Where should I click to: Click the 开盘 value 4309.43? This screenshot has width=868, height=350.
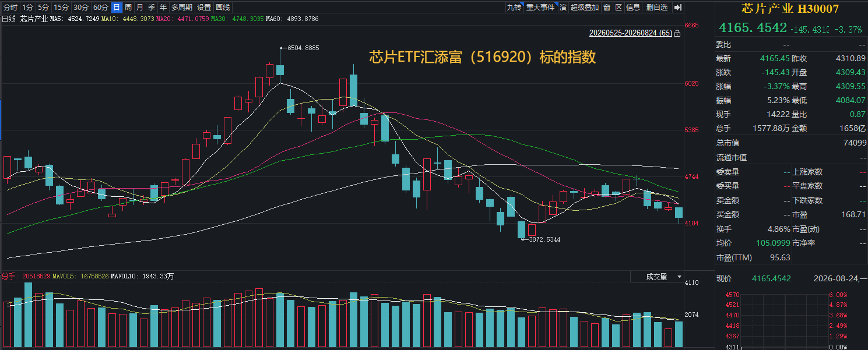point(852,72)
